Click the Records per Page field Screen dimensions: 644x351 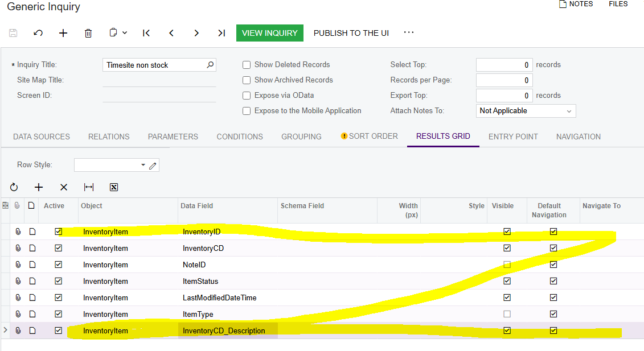pyautogui.click(x=504, y=80)
